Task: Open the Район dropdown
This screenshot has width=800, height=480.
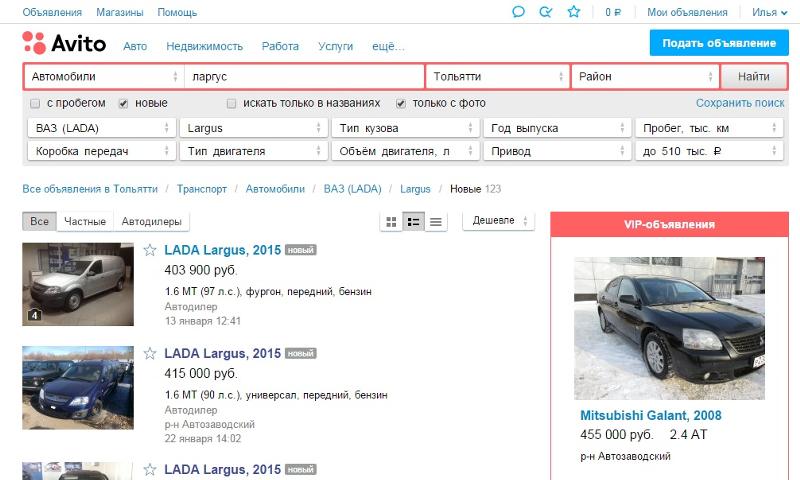Action: [645, 77]
